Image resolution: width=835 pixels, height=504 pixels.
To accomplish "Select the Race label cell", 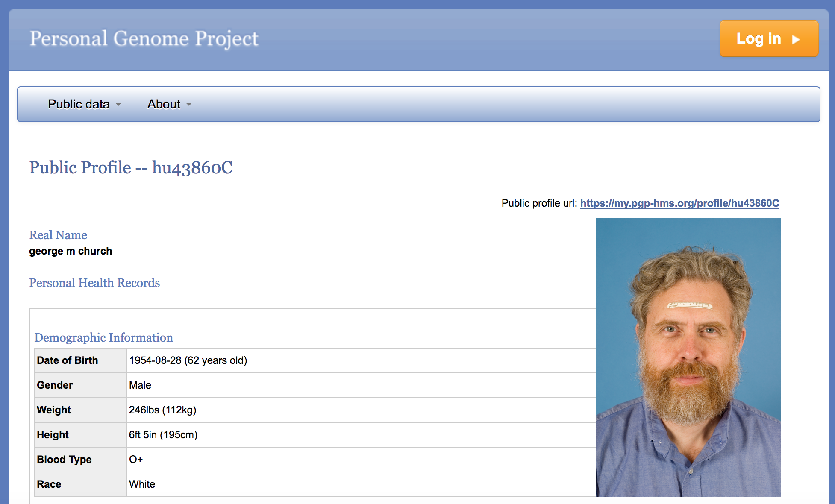I will point(81,484).
